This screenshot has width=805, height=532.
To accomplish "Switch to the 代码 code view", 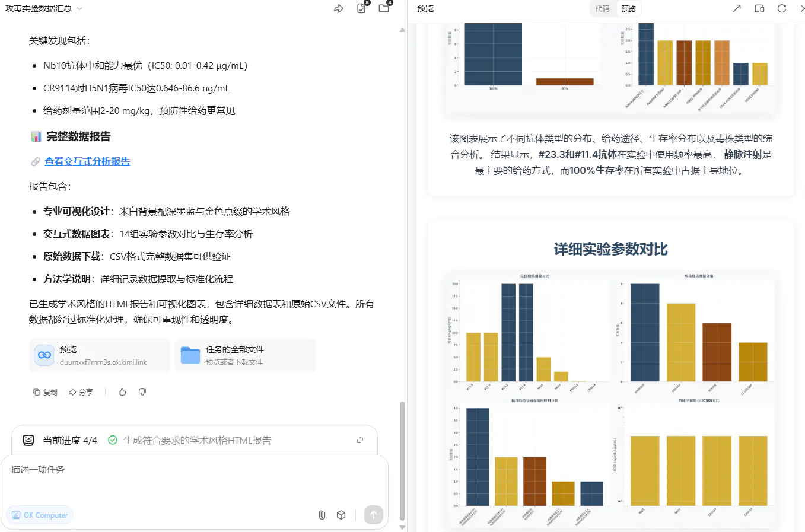I will [602, 8].
